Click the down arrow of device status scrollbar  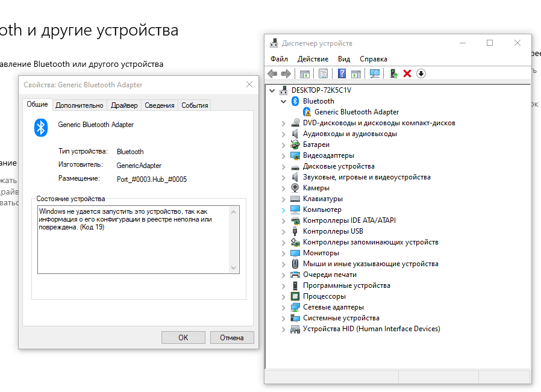(234, 267)
